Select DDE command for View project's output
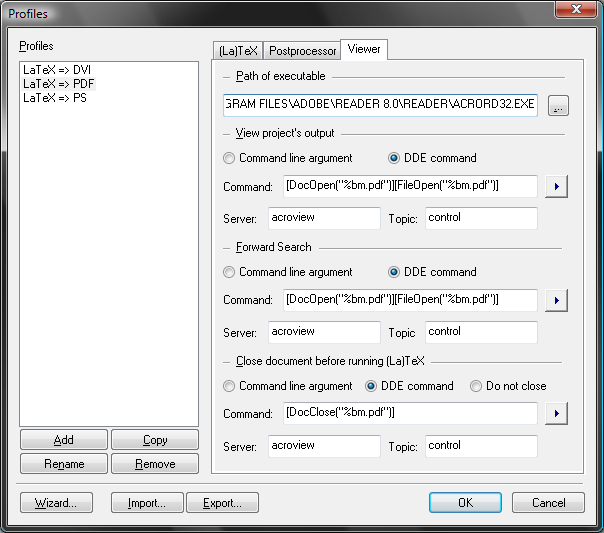 432,158
